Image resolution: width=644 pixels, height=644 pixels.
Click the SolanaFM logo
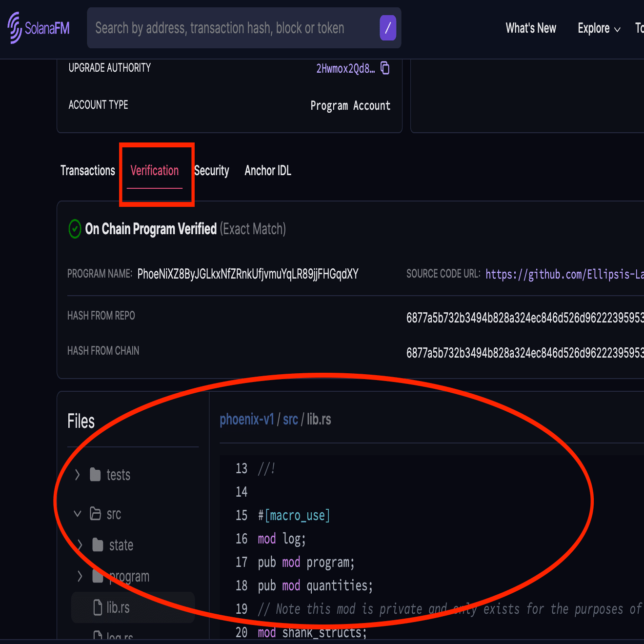[39, 28]
